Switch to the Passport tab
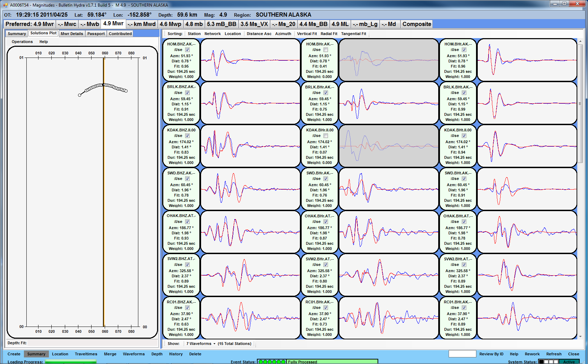The height and width of the screenshot is (364, 588). [x=96, y=34]
